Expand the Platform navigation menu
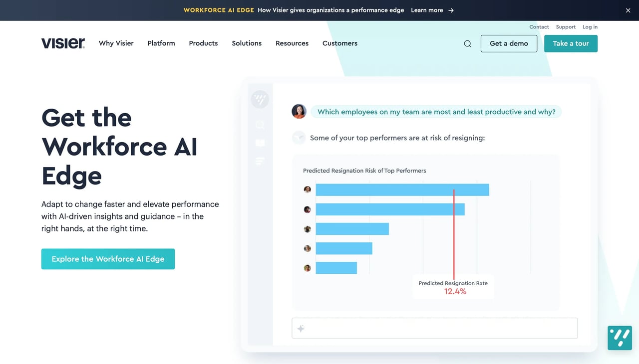The image size is (639, 364). [x=161, y=43]
